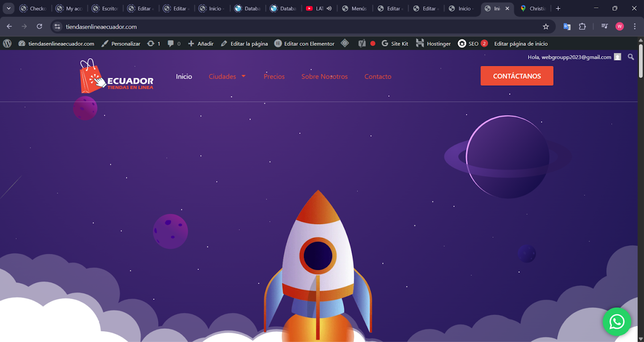This screenshot has height=342, width=644.
Task: Expand the Ciudades dropdown menu
Action: click(x=227, y=76)
